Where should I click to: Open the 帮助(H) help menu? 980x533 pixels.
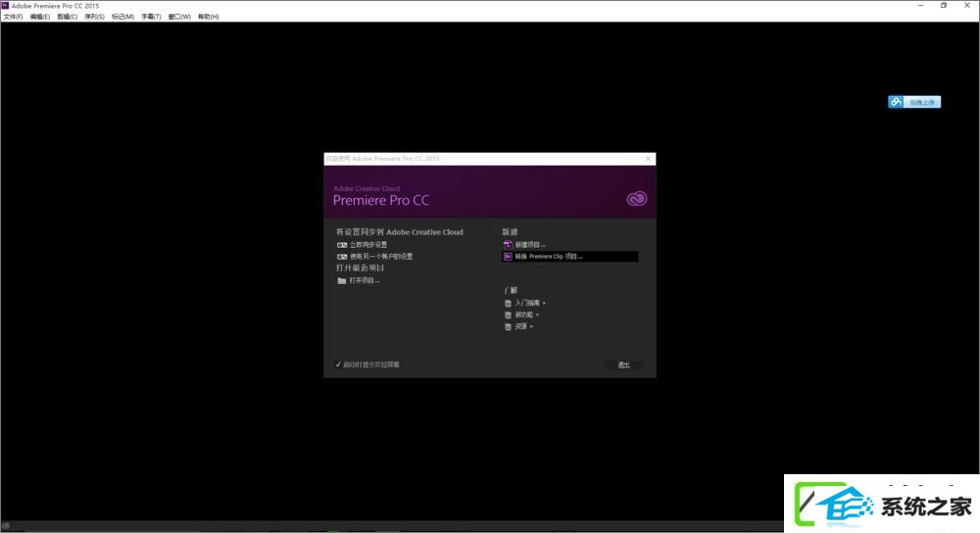[x=208, y=17]
